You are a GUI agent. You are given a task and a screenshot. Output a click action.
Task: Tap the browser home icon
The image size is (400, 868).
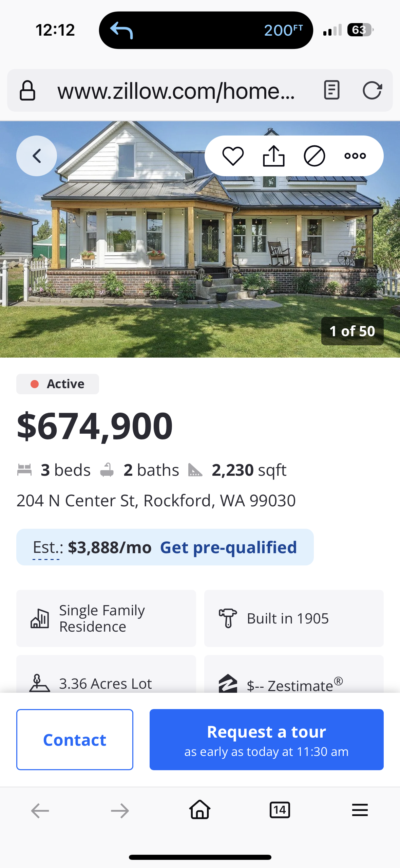coord(200,810)
